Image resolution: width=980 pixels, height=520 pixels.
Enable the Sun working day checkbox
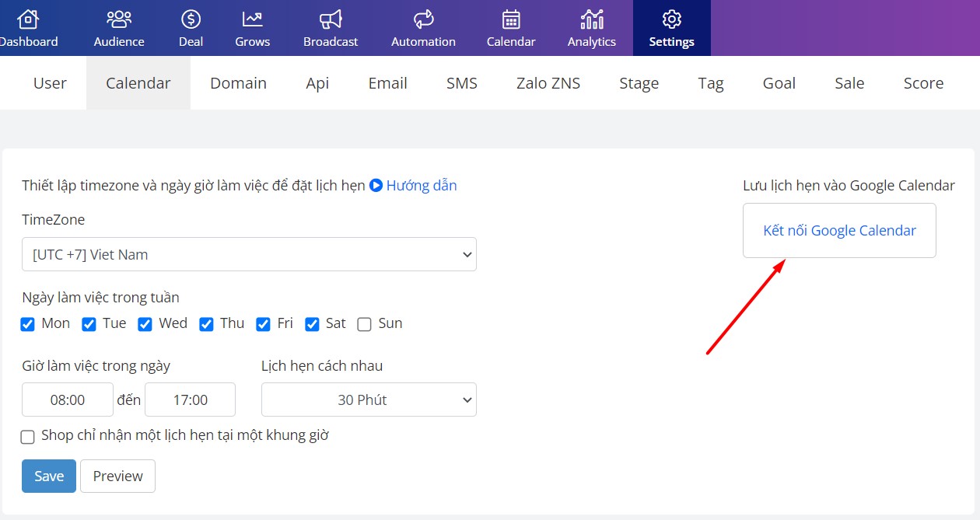tap(364, 324)
